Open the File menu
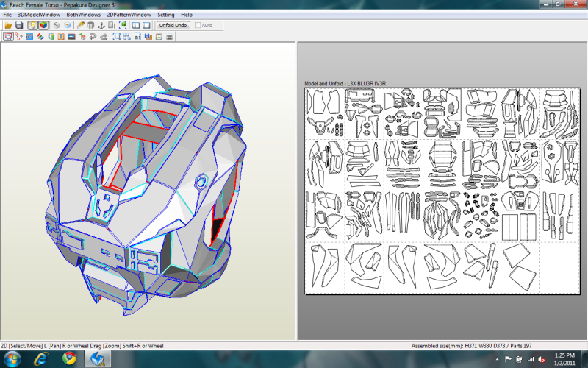Image resolution: width=588 pixels, height=368 pixels. tap(7, 15)
